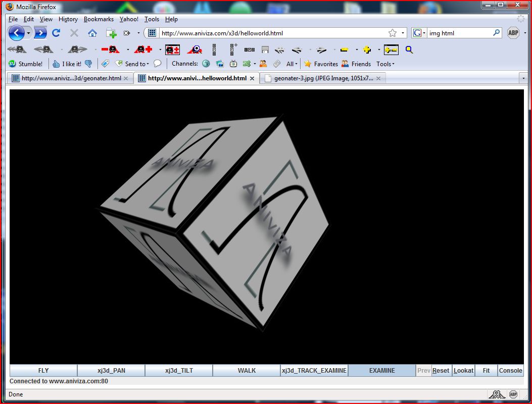Screen dimensions: 532x404
Task: Select FLY navigation mode
Action: pos(43,371)
